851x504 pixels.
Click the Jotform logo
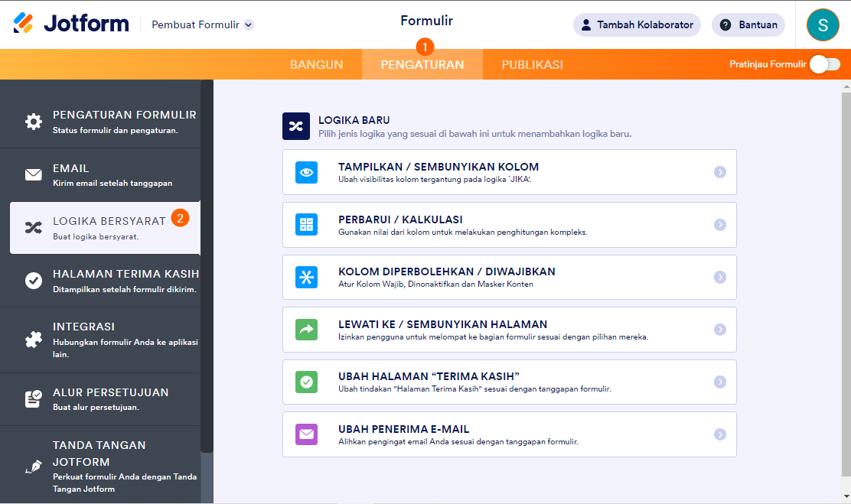(x=71, y=24)
